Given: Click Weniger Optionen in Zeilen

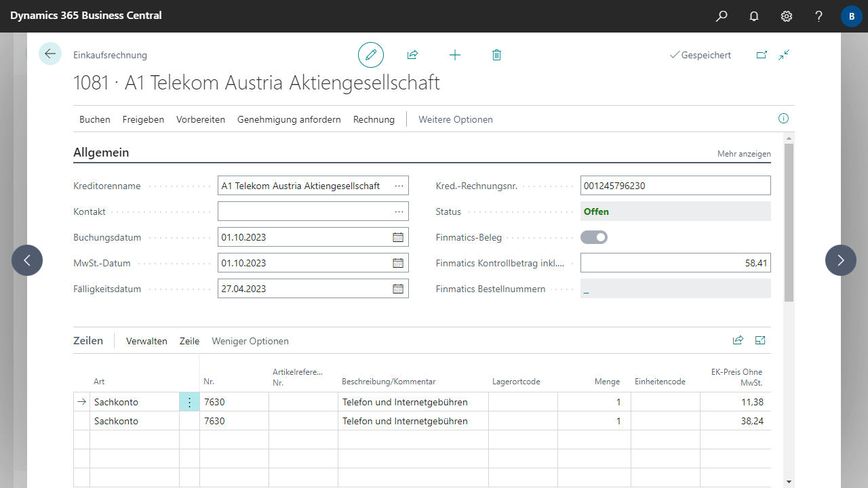Looking at the screenshot, I should point(250,341).
